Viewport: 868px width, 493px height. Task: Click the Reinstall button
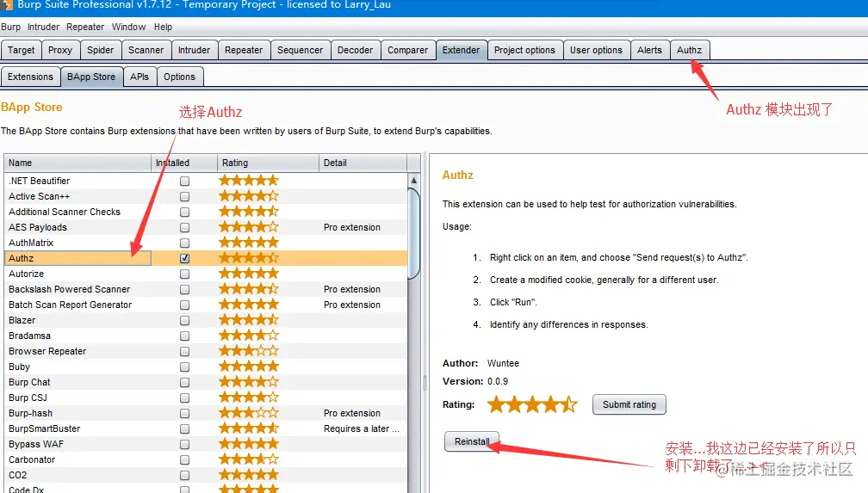tap(472, 441)
